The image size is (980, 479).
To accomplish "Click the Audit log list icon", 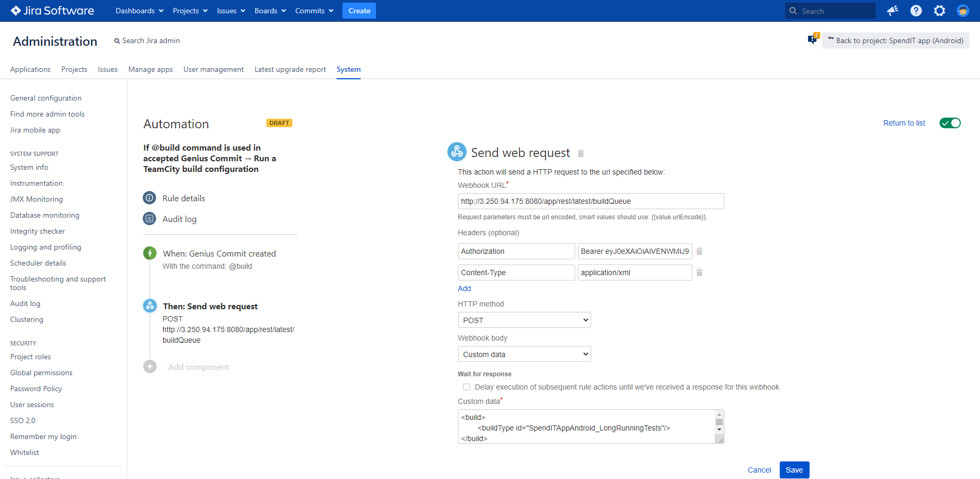I will point(150,219).
